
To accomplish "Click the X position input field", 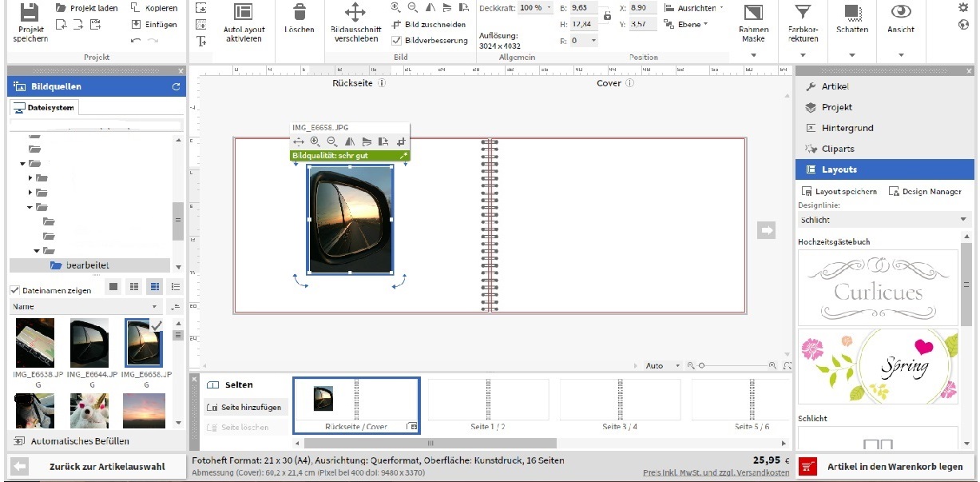I will [x=643, y=7].
